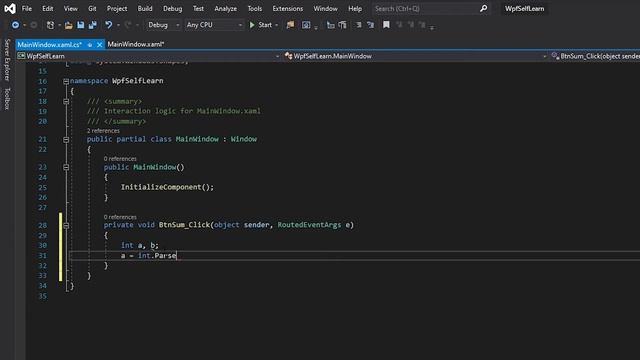The width and height of the screenshot is (640, 360).
Task: Open the Window menu
Action: tap(325, 9)
